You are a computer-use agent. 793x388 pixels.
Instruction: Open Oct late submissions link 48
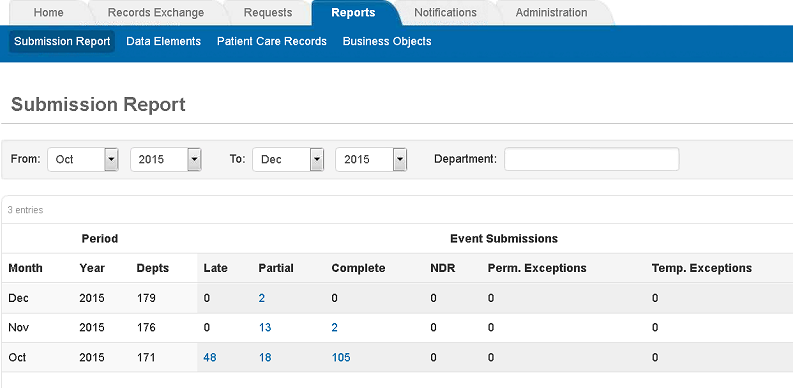click(210, 358)
